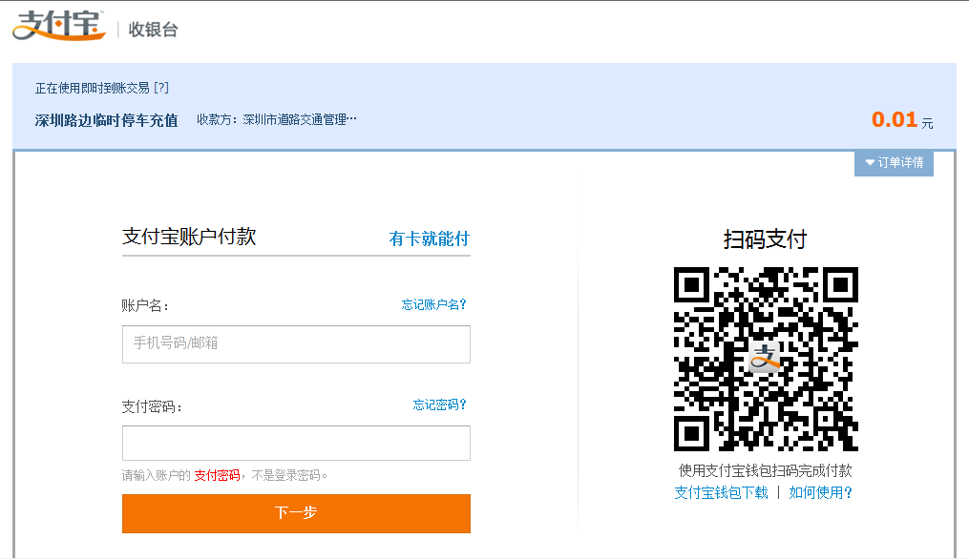Click the [?] help icon beside 即时到账交易
The width and height of the screenshot is (969, 560).
tap(161, 88)
